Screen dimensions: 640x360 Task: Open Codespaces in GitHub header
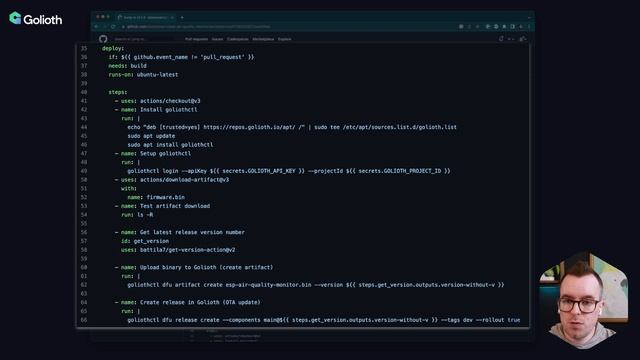tap(238, 39)
